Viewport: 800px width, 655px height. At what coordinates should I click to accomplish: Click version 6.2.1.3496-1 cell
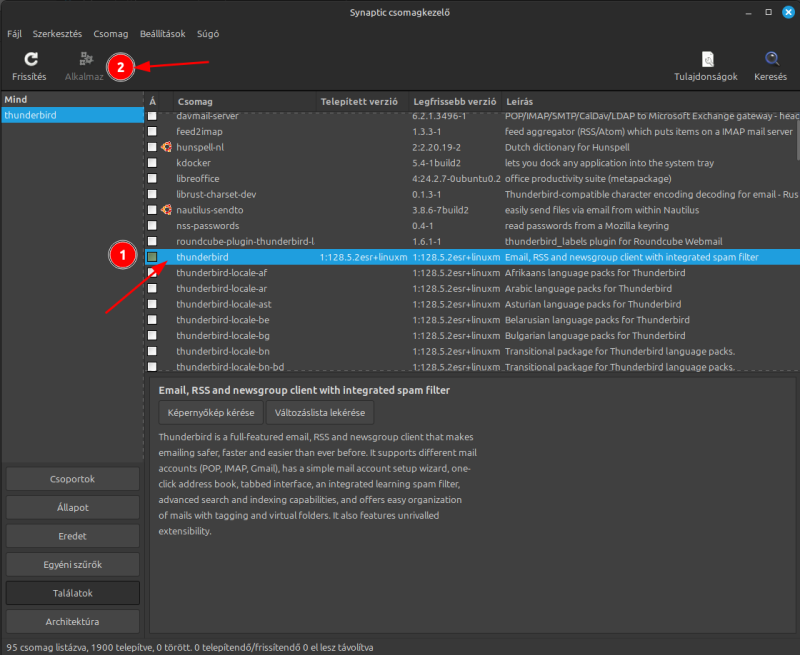pos(439,116)
